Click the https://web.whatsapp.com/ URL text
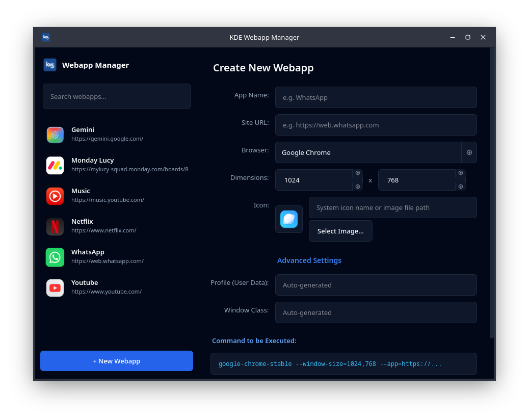Image resolution: width=529 pixels, height=420 pixels. [x=108, y=261]
